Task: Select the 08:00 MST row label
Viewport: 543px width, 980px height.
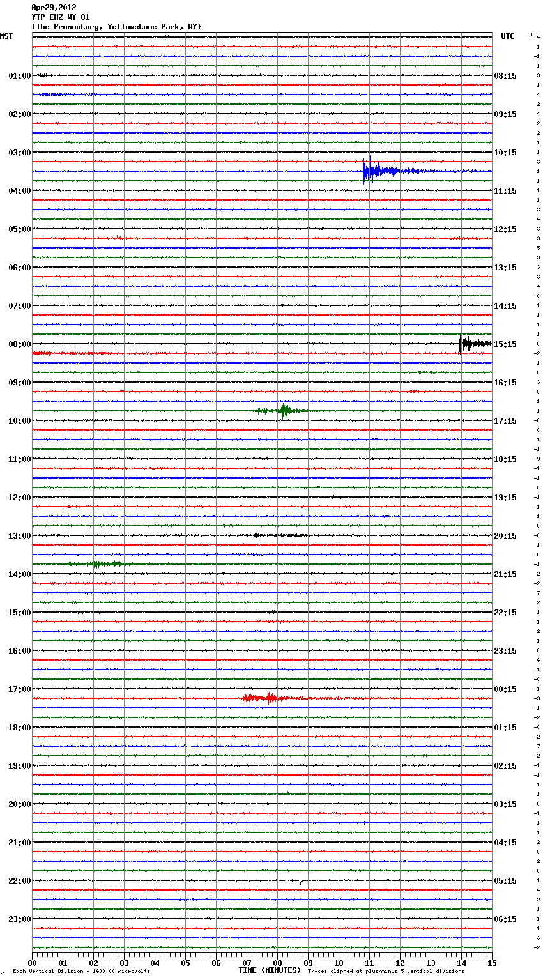Action: coord(20,344)
